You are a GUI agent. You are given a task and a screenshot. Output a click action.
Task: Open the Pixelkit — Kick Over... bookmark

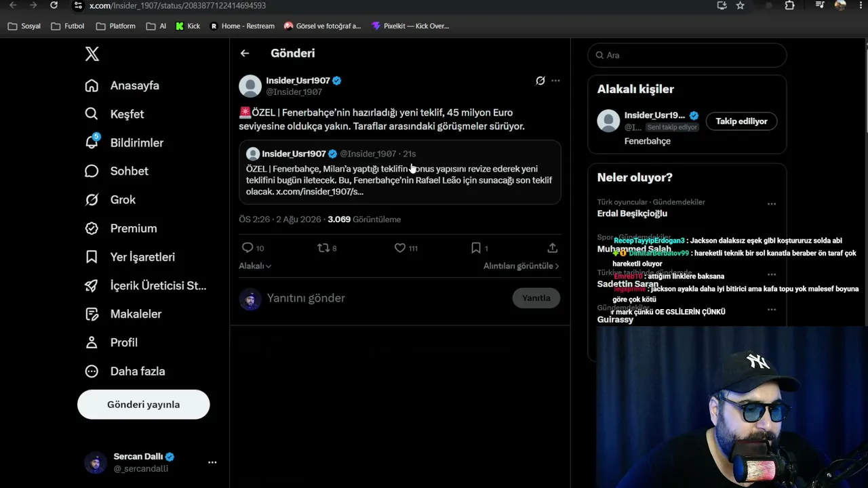click(410, 26)
